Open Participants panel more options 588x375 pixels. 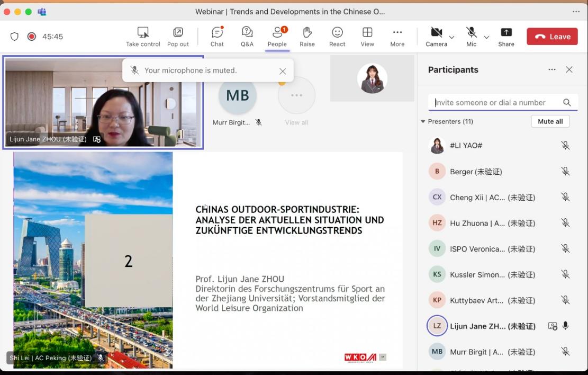(552, 69)
